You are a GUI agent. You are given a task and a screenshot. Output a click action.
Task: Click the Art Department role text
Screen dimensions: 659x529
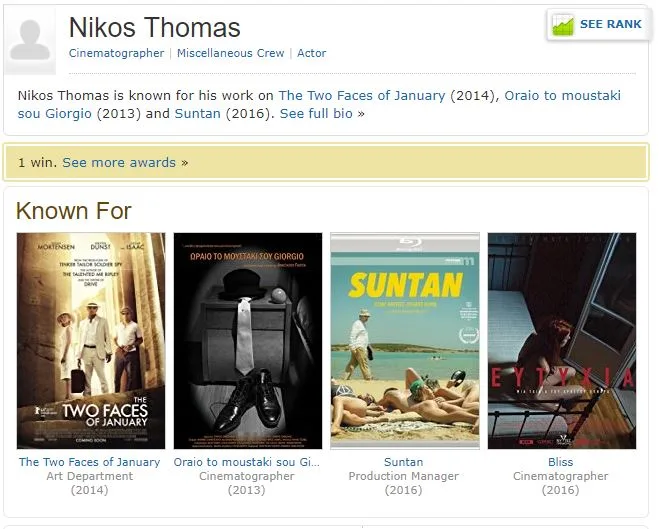click(x=90, y=476)
